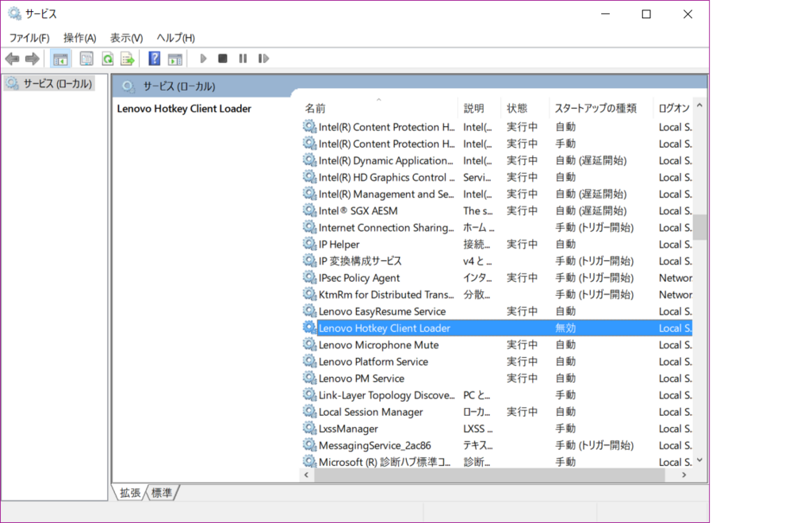Select KtmRm for Distributed Trans... row
This screenshot has height=523, width=812.
click(497, 294)
